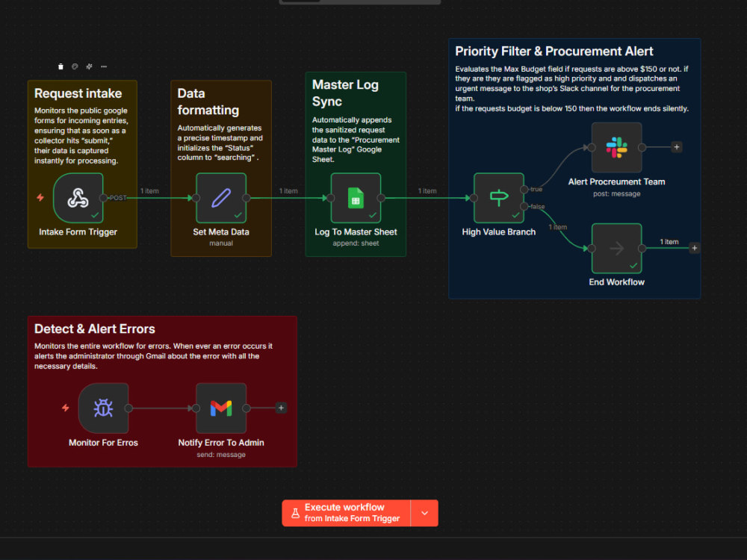Viewport: 747px width, 560px height.
Task: Click 'send: message' subtitle under Notify Error To Admin
Action: click(x=221, y=455)
